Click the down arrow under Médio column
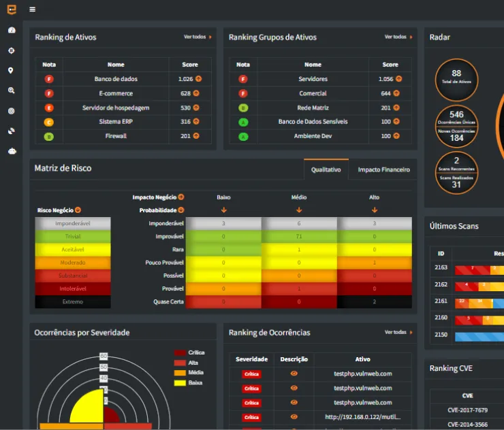 click(299, 210)
